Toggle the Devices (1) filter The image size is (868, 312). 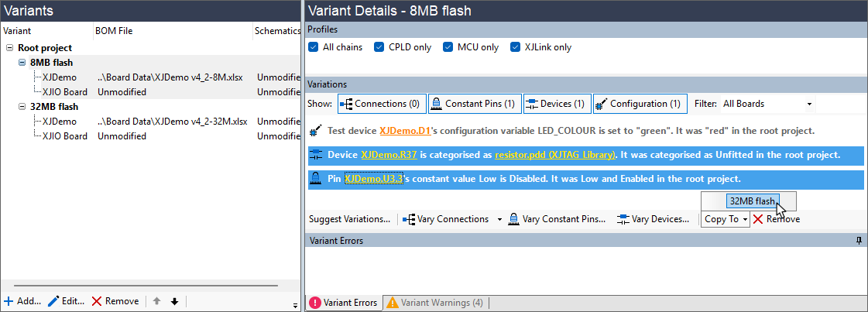(558, 104)
